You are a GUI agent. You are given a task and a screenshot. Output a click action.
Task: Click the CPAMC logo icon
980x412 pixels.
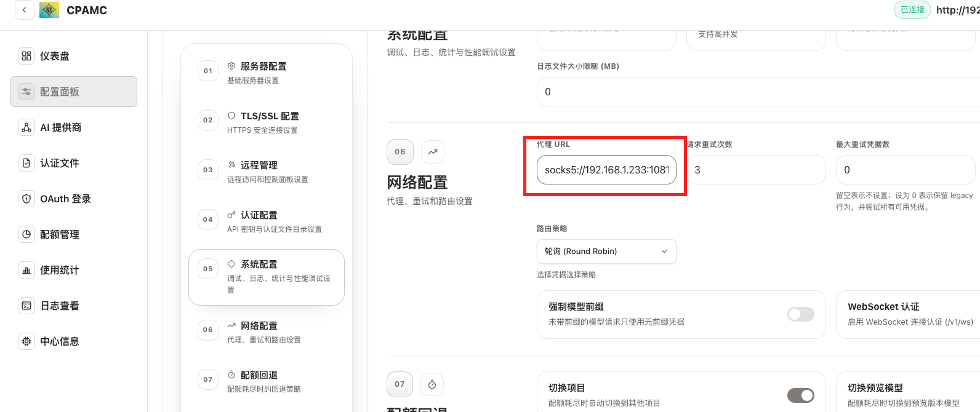(49, 10)
